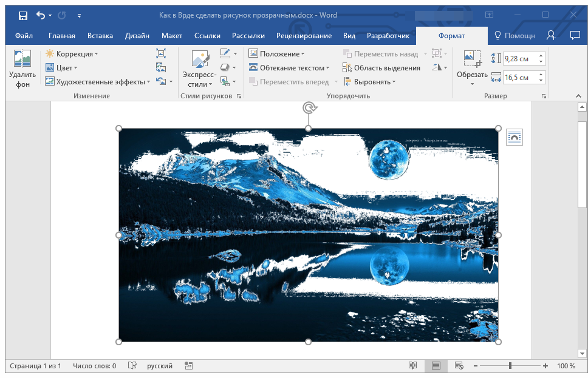This screenshot has height=378, width=588.
Task: Switch to the Макет tab
Action: click(172, 36)
